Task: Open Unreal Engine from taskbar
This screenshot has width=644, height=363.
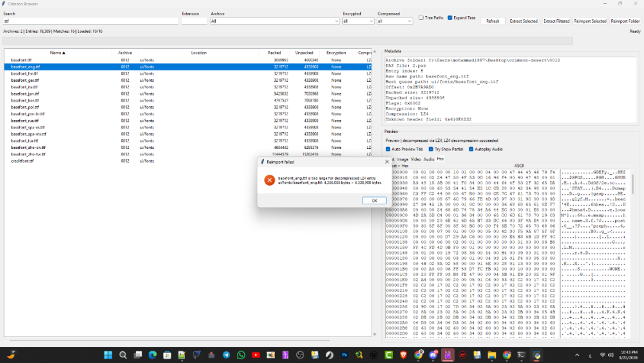Action: pos(374,355)
